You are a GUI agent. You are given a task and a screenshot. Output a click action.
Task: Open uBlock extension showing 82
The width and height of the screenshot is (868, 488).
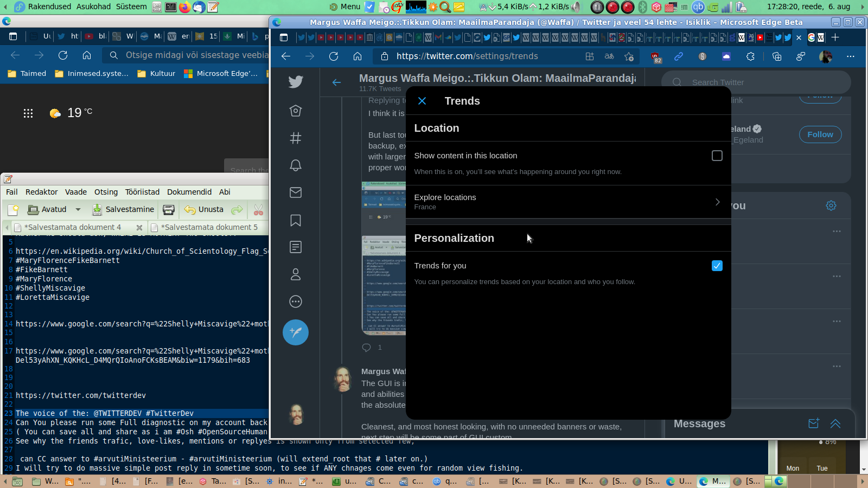pos(655,57)
